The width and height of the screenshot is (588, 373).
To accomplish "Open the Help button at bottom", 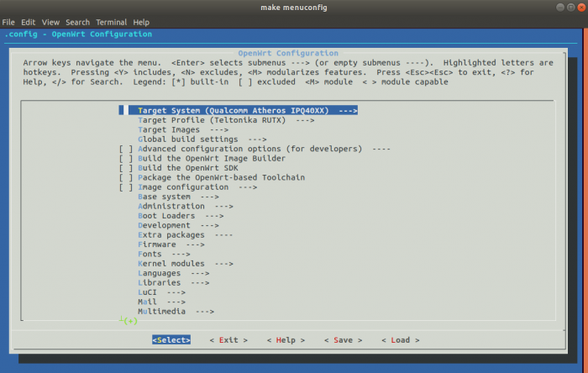I will click(286, 340).
